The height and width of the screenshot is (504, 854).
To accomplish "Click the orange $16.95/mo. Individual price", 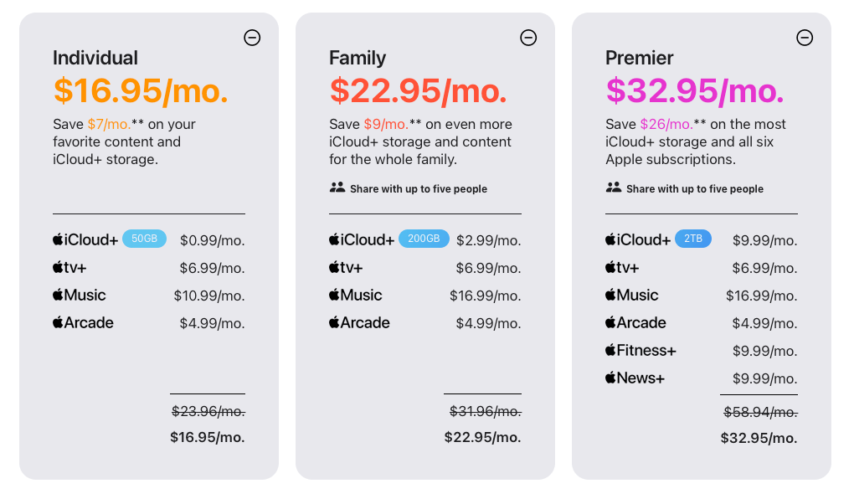I will [x=141, y=90].
